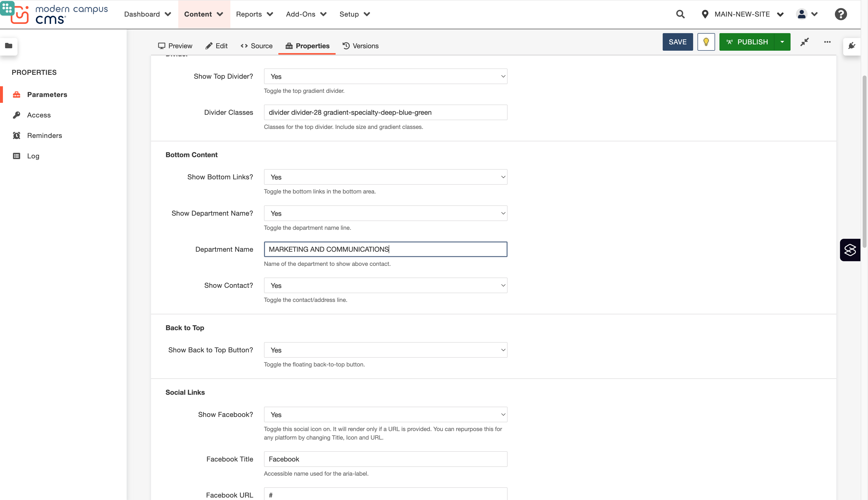Click the folder file navigation icon
The image size is (868, 500).
tap(9, 46)
